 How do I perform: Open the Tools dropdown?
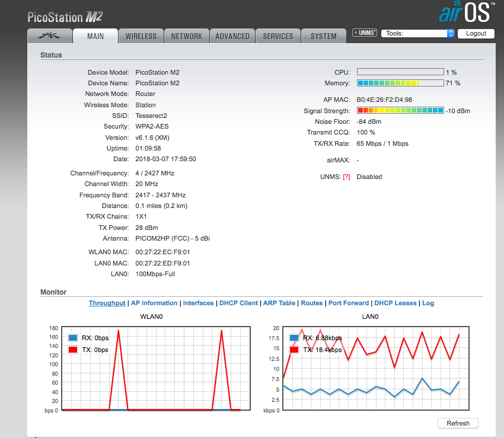click(418, 33)
